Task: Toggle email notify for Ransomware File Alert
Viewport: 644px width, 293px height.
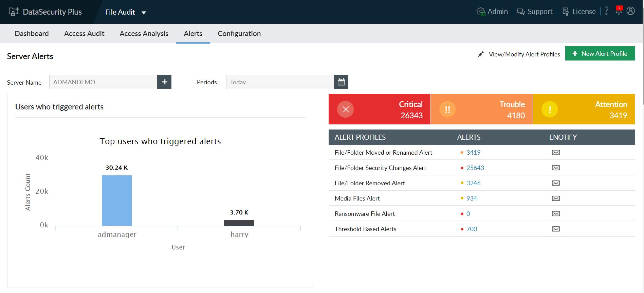Action: pos(556,213)
